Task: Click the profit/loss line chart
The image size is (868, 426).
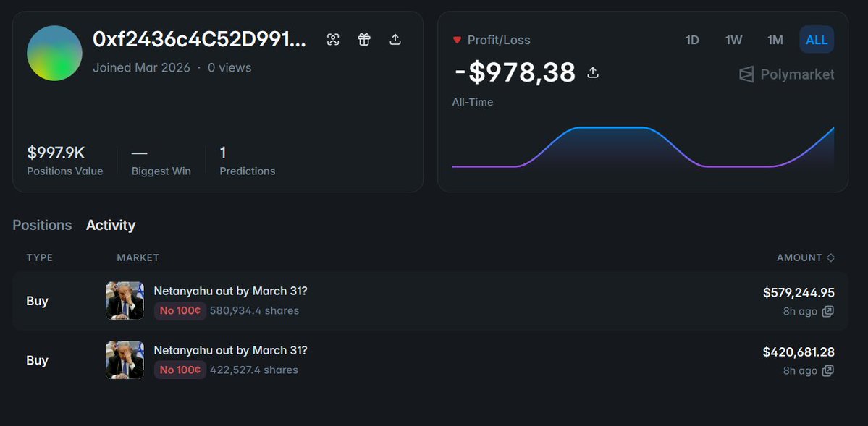Action: click(643, 148)
